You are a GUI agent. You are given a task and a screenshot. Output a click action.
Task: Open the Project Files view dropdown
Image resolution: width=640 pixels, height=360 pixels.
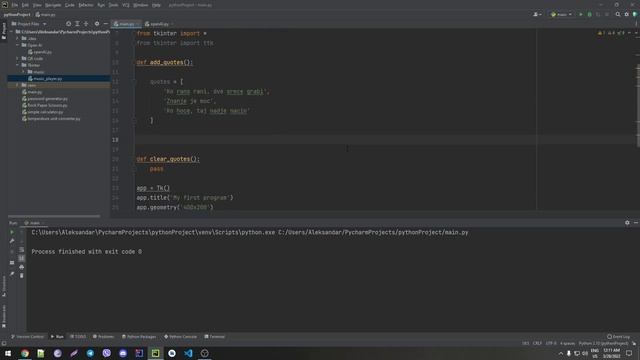click(29, 24)
